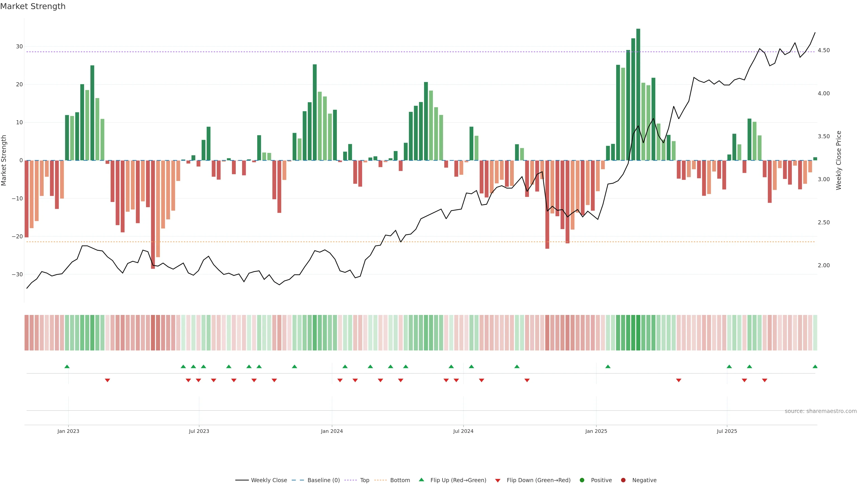This screenshot has width=868, height=488.
Task: Click the darkest green cell in the heatmap strip
Action: [x=638, y=333]
